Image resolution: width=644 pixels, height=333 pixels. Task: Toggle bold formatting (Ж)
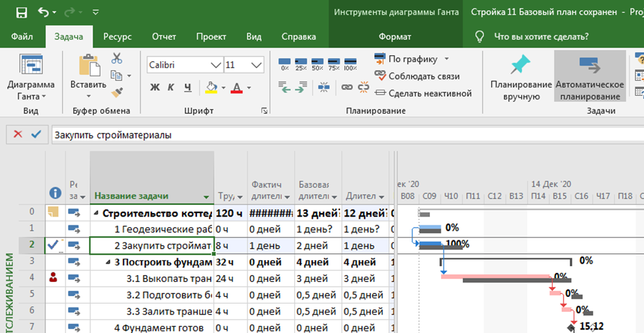click(x=155, y=87)
